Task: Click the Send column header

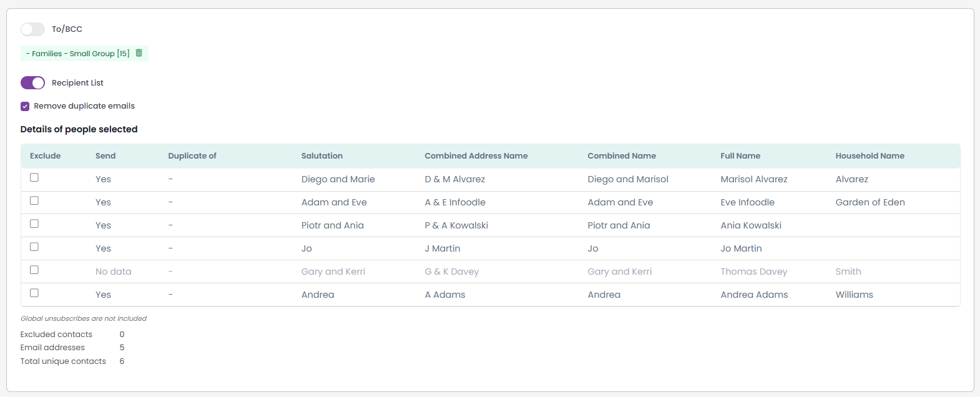Action: 105,156
